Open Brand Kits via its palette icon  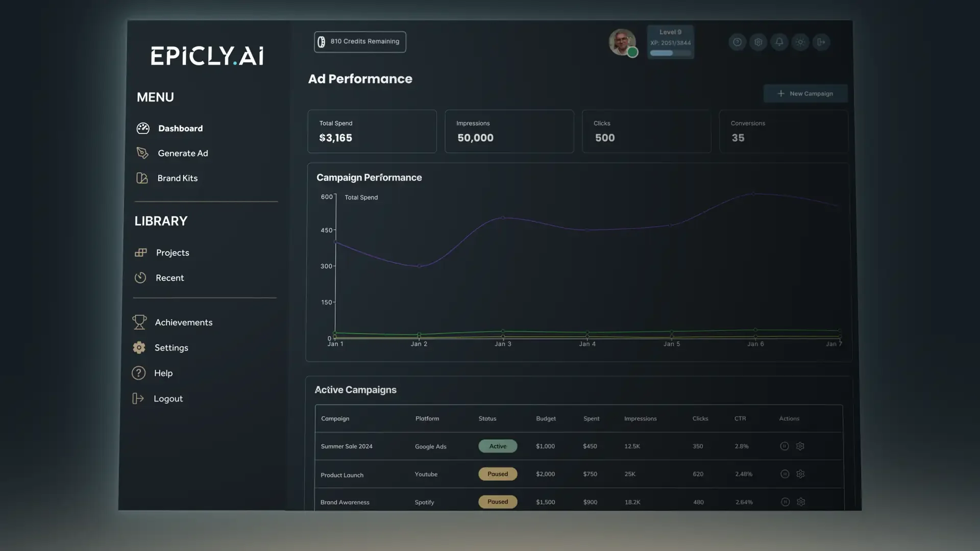point(142,178)
